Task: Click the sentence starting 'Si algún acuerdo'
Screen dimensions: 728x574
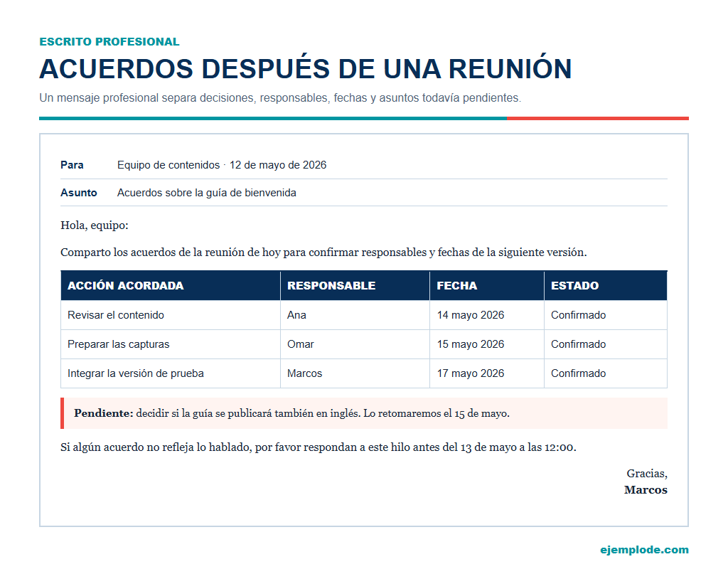Action: 318,447
